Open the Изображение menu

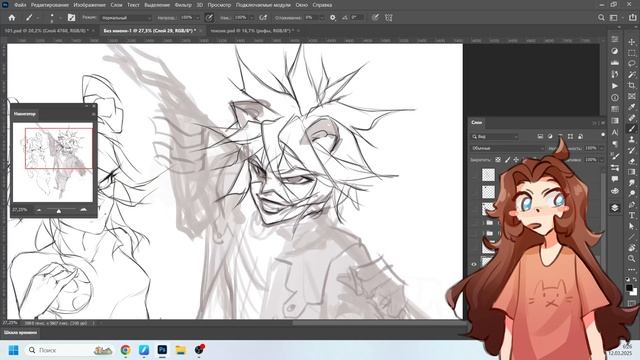[x=89, y=5]
